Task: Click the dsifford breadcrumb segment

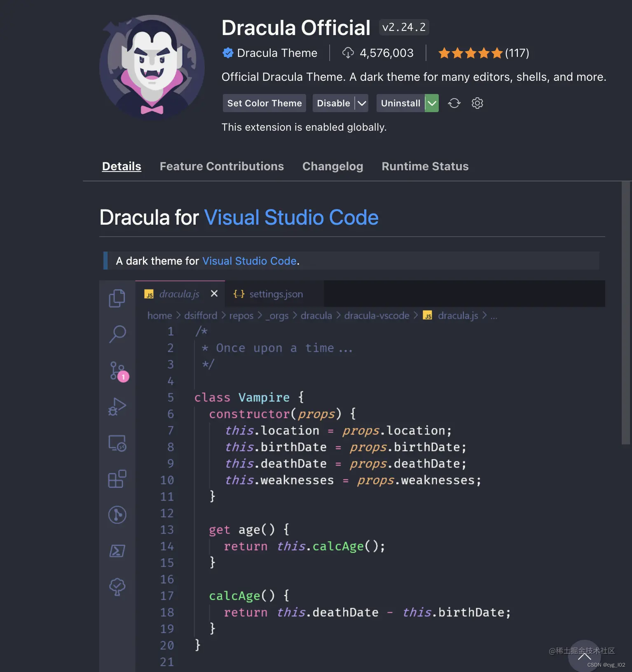Action: 201,315
